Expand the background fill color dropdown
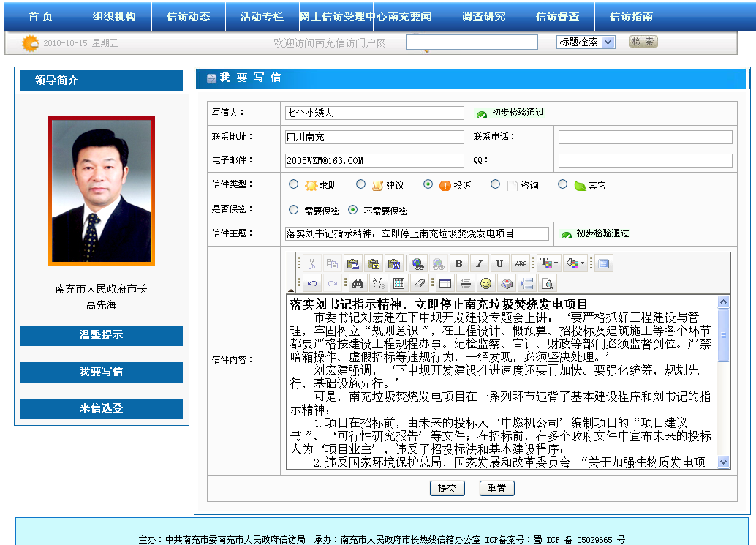 point(583,264)
